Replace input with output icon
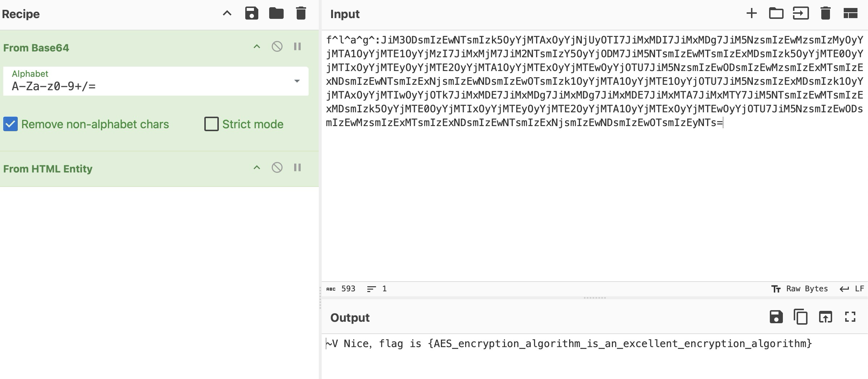 click(x=826, y=317)
